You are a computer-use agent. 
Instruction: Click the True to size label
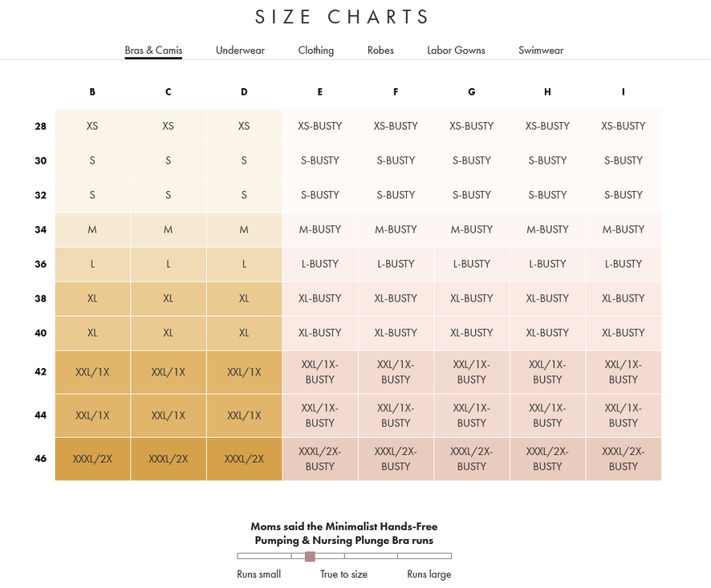pyautogui.click(x=343, y=574)
